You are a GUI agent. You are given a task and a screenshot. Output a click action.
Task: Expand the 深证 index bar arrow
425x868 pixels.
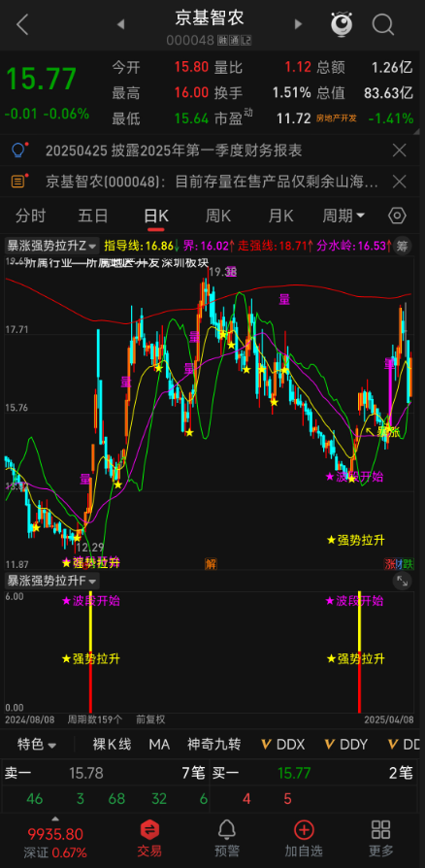tap(54, 818)
